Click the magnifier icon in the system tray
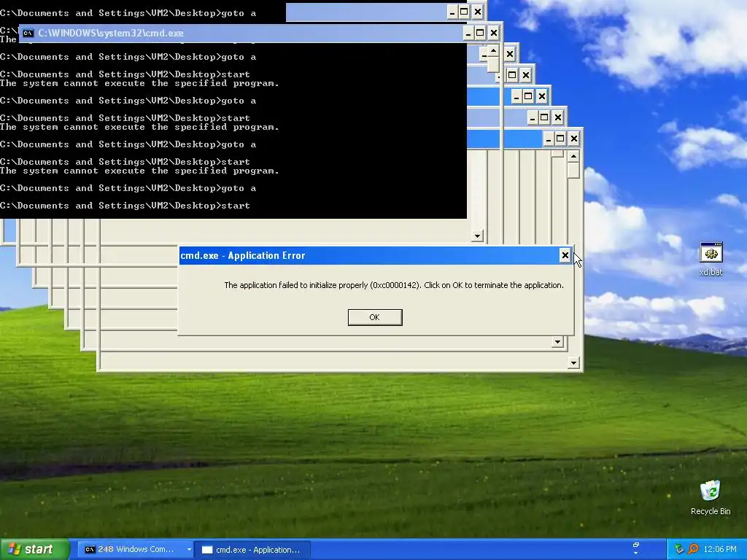Viewport: 747px width, 560px height. [693, 549]
